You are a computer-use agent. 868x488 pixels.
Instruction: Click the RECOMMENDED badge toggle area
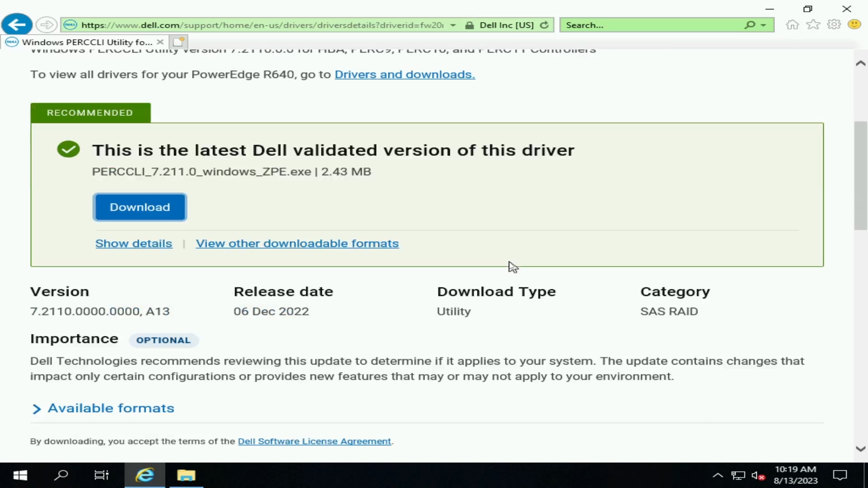pyautogui.click(x=90, y=113)
